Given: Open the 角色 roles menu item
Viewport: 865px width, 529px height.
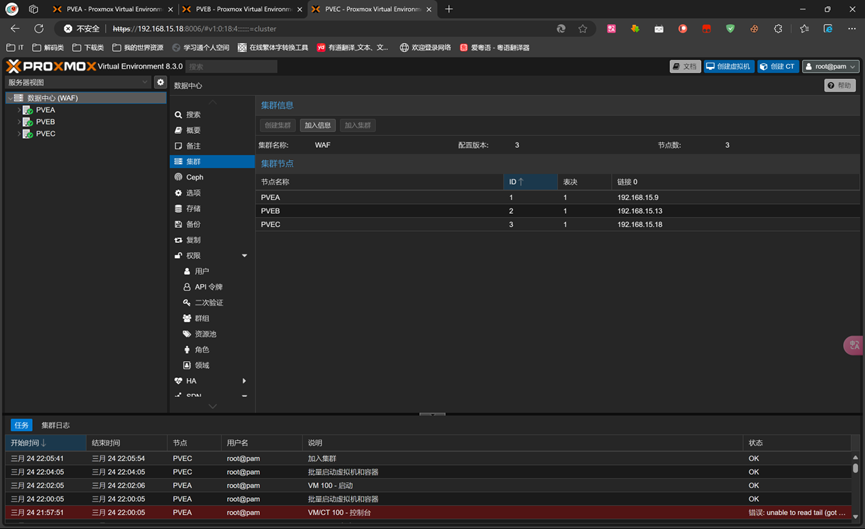Looking at the screenshot, I should (x=212, y=350).
